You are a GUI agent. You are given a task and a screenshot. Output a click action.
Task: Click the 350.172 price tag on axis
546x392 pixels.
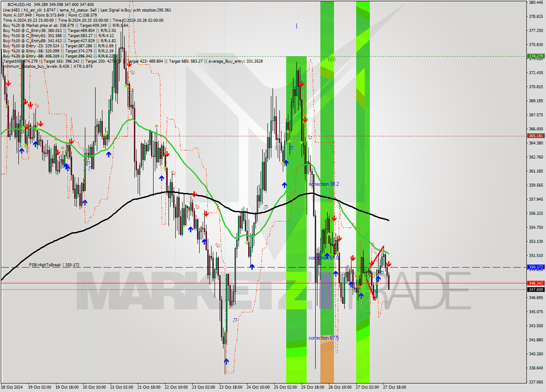(x=536, y=267)
